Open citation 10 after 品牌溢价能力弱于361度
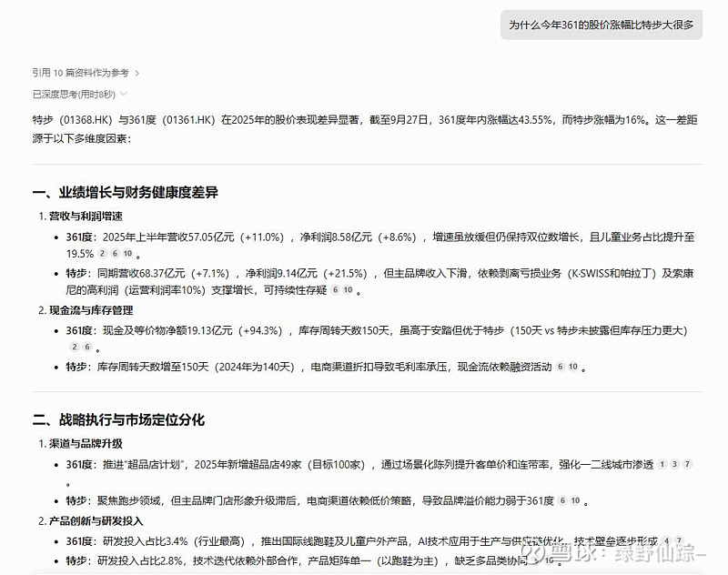Screen dimensions: 728x575 point(575,500)
